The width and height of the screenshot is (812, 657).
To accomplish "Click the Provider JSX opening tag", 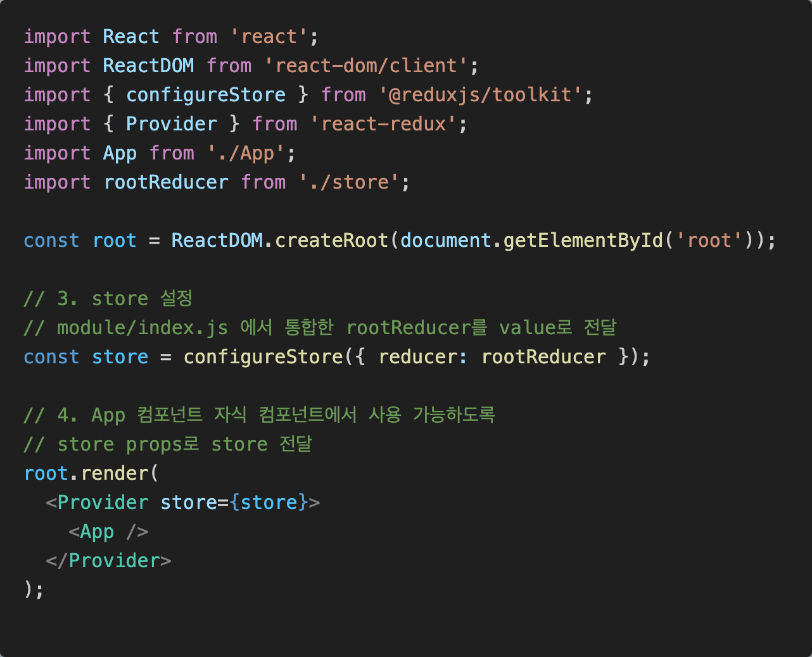I will click(x=102, y=502).
